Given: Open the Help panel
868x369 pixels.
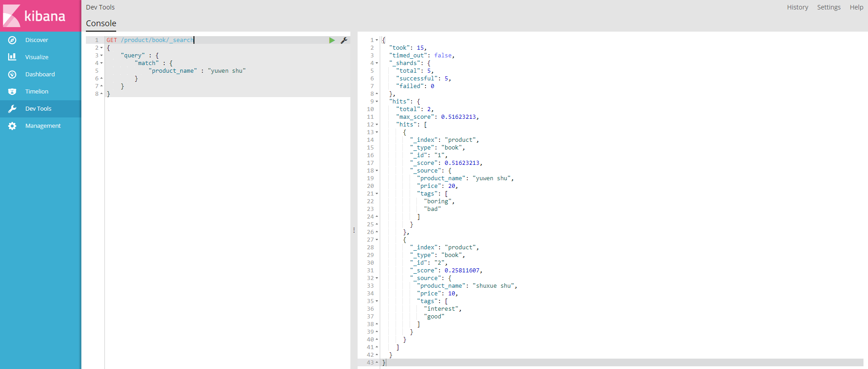Looking at the screenshot, I should tap(856, 7).
